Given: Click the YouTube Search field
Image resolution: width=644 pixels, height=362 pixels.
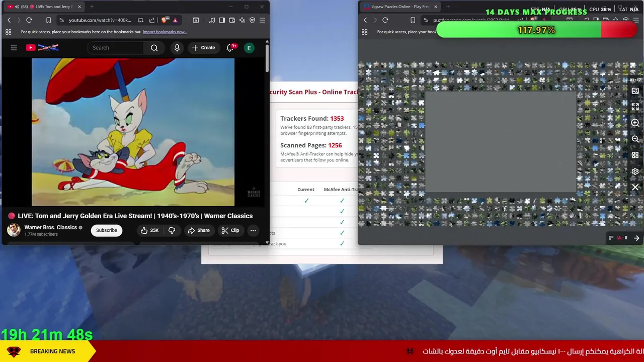Looking at the screenshot, I should coord(115,48).
